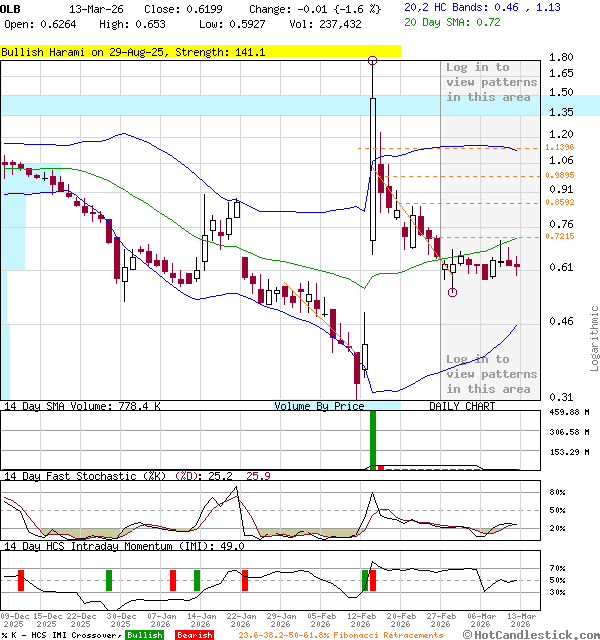This screenshot has height=640, width=600.
Task: Select the green Bullish legend badge
Action: (x=145, y=635)
